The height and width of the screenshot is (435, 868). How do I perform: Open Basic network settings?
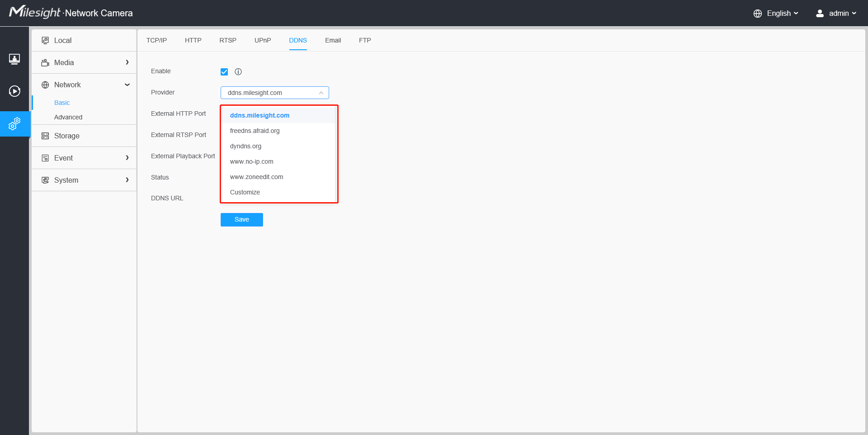62,103
